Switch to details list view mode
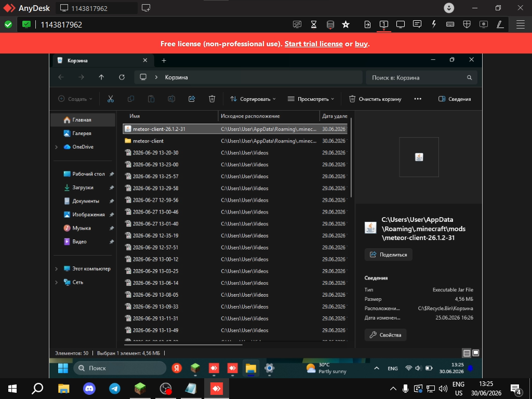 467,353
